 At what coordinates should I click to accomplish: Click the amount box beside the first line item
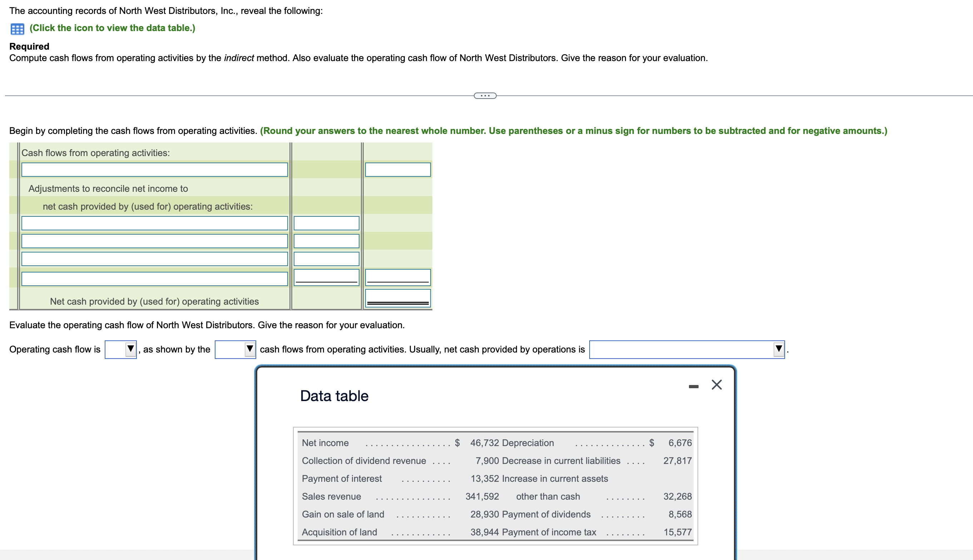(x=398, y=169)
